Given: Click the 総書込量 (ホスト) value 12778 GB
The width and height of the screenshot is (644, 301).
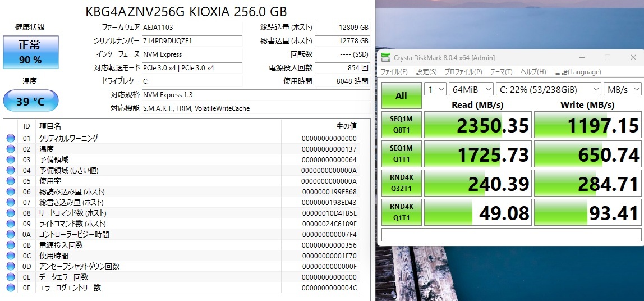Looking at the screenshot, I should tap(342, 41).
